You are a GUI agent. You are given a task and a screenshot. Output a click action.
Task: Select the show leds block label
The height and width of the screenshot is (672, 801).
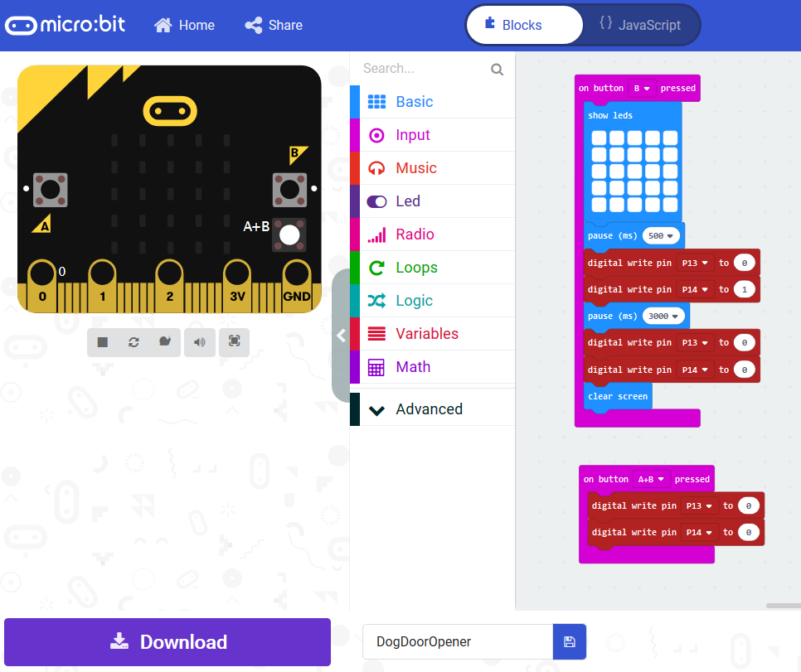(610, 115)
